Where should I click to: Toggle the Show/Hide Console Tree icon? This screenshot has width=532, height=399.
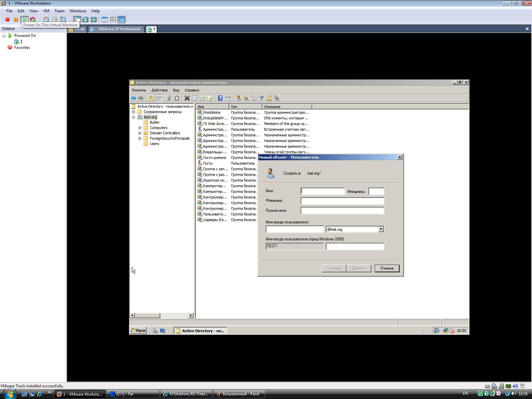[x=159, y=98]
